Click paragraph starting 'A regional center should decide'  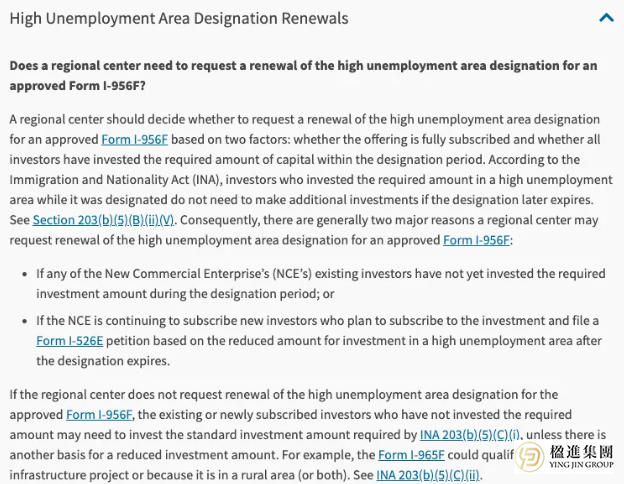[311, 180]
